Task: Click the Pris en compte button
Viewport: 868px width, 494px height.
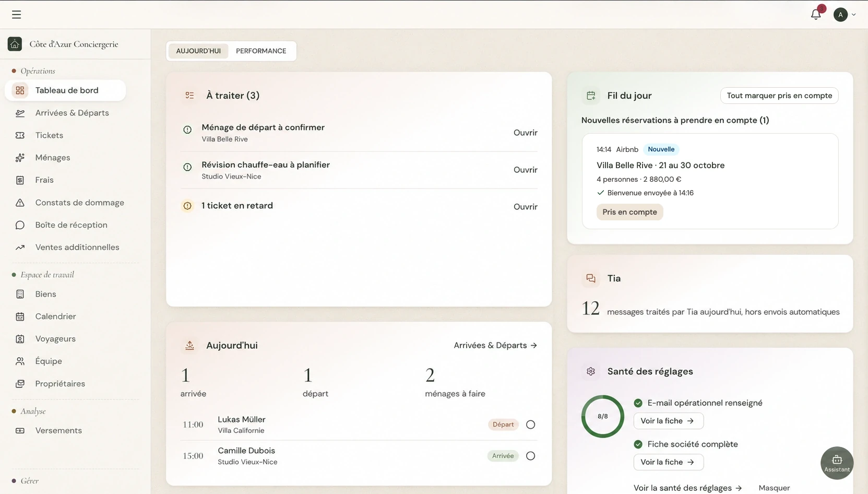Action: [629, 212]
